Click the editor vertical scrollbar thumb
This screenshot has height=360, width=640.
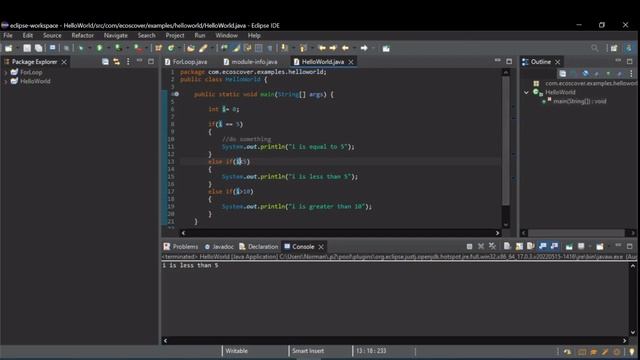tap(506, 141)
